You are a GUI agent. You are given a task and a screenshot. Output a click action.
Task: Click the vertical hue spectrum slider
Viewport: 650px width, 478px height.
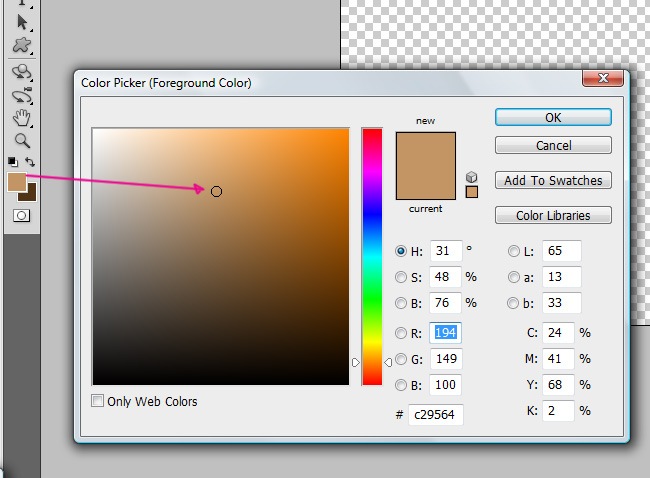tap(372, 257)
